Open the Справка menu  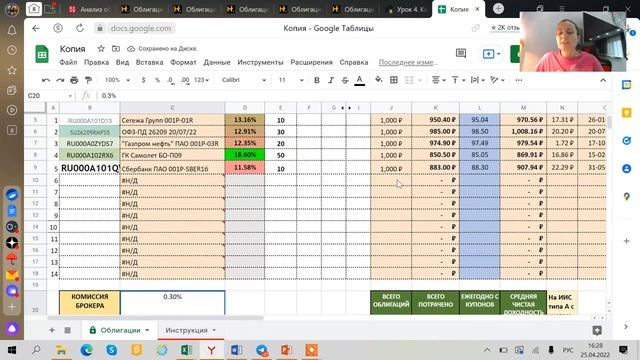coord(354,62)
